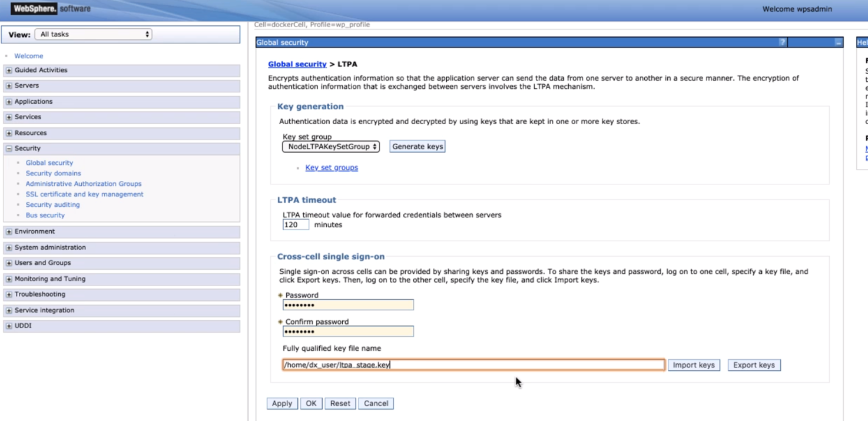Click Import keys
Viewport: 868px width, 421px height.
click(x=694, y=364)
